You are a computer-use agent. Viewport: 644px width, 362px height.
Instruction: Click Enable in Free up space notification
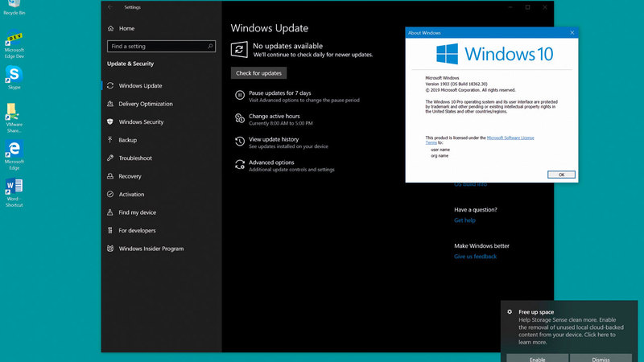537,359
